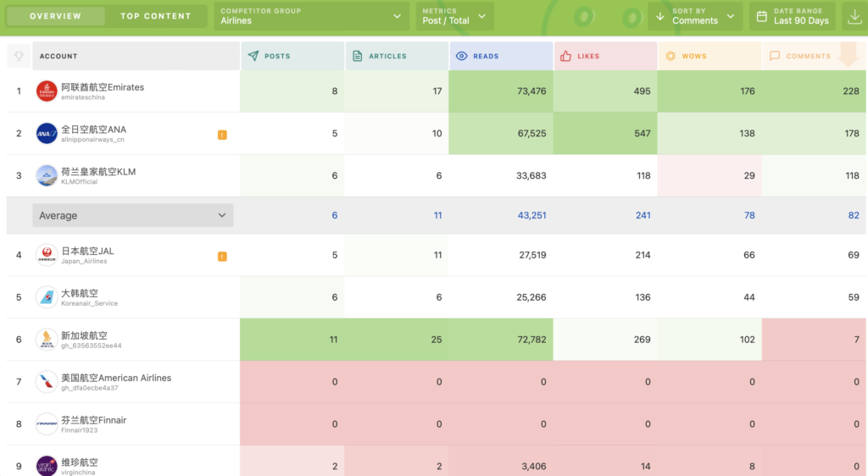Click the average likes value 241
Viewport: 868px width, 476px height.
[643, 216]
